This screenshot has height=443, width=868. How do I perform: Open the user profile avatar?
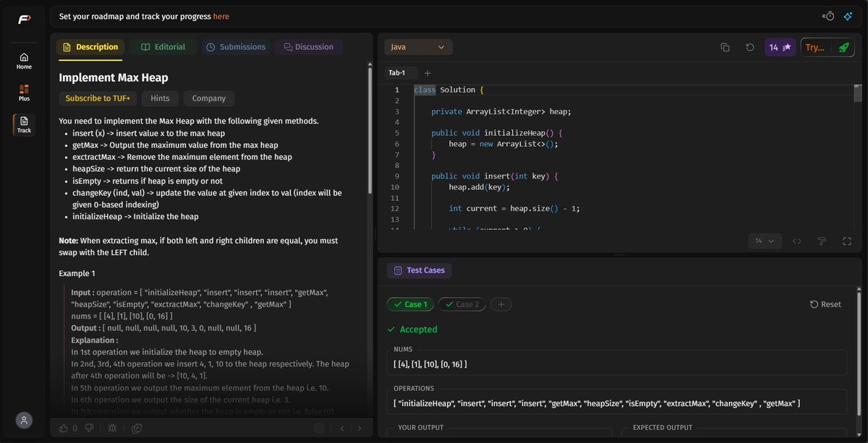click(24, 420)
